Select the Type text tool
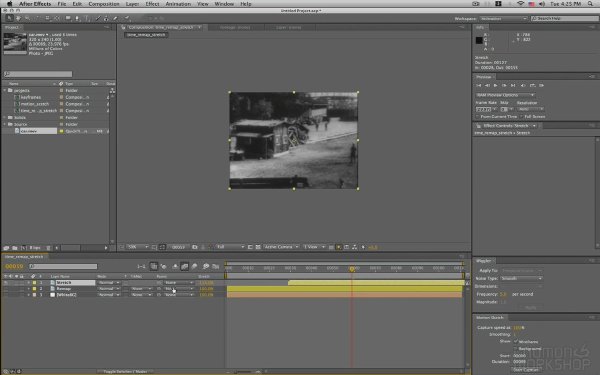The height and width of the screenshot is (375, 600). (87, 18)
